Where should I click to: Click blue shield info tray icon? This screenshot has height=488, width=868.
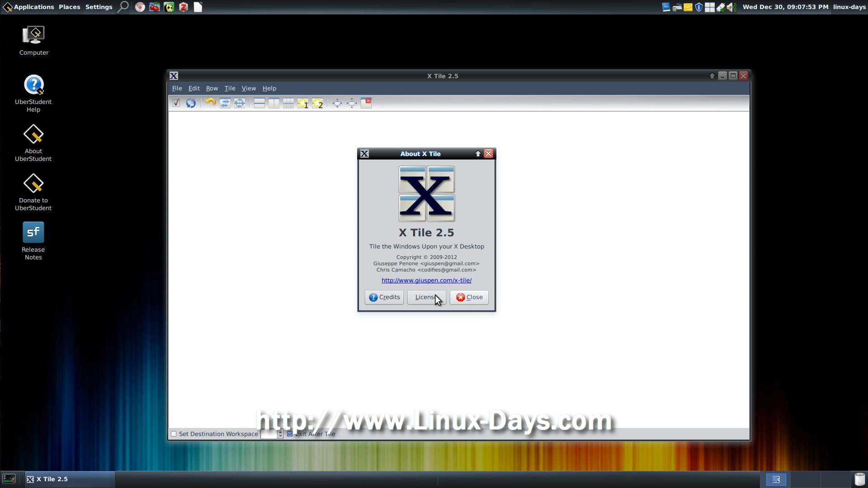click(698, 7)
